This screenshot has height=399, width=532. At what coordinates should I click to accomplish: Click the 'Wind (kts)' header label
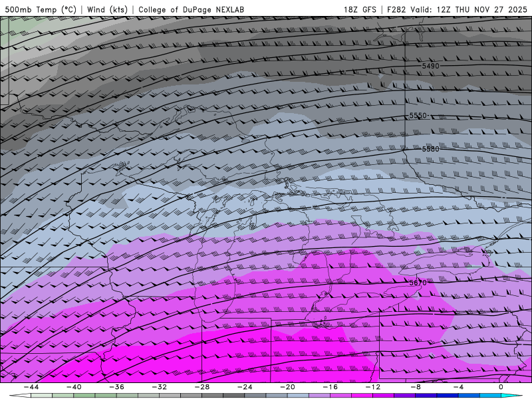click(x=107, y=9)
